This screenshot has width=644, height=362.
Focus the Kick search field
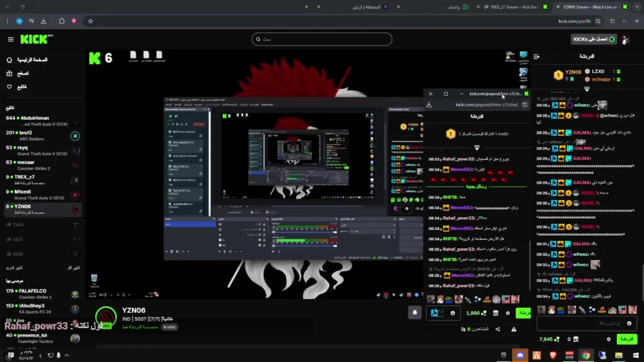tap(322, 39)
